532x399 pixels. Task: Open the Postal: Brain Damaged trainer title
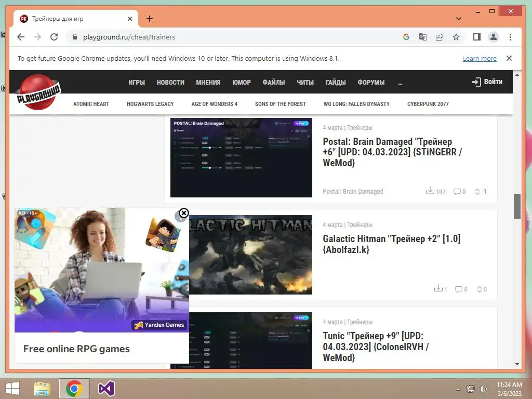pos(392,152)
